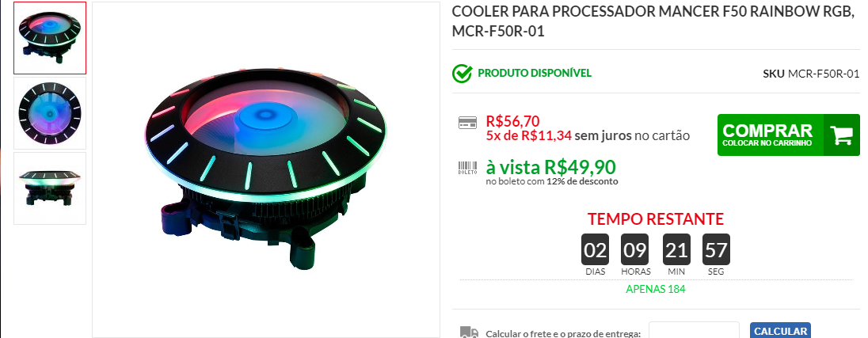868x338 pixels.
Task: Click the seconds countdown box
Action: pyautogui.click(x=716, y=250)
